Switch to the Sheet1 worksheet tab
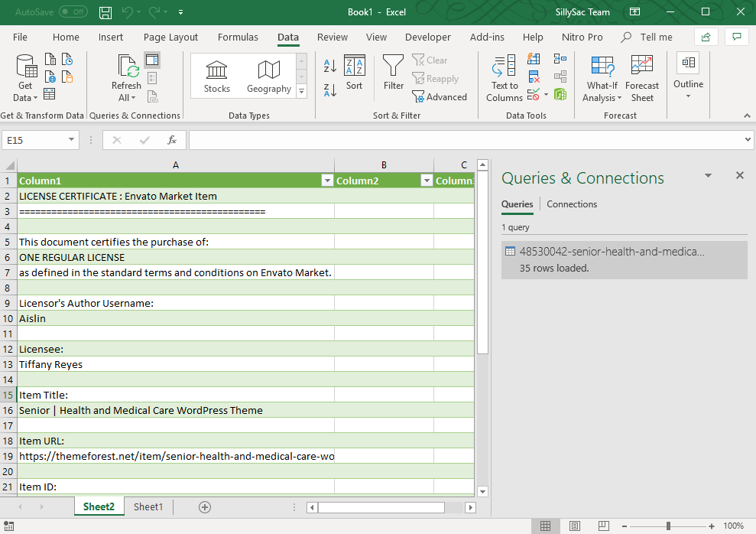Screen dimensions: 756x534 [148, 506]
